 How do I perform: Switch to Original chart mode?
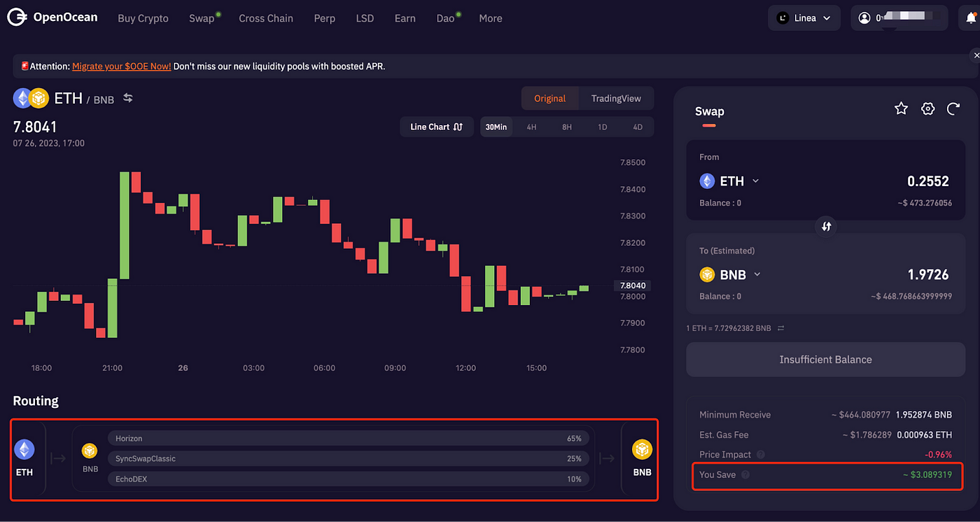coord(549,99)
